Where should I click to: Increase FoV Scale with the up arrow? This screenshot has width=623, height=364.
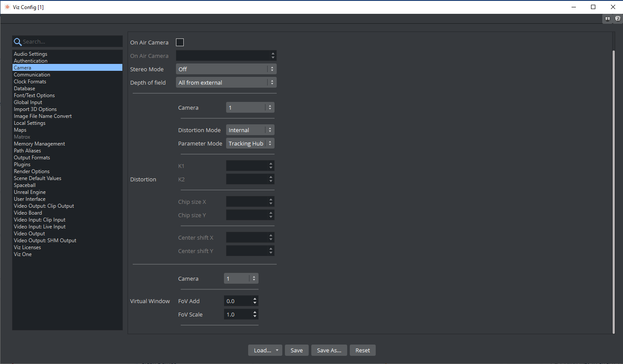255,312
